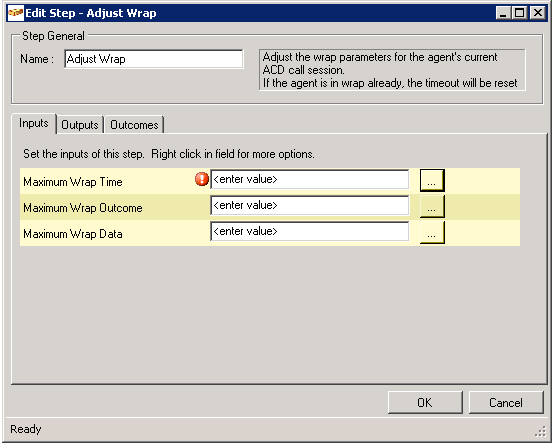Image resolution: width=553 pixels, height=444 pixels.
Task: Click the red error icon beside Maximum Wrap Time
Action: 202,179
